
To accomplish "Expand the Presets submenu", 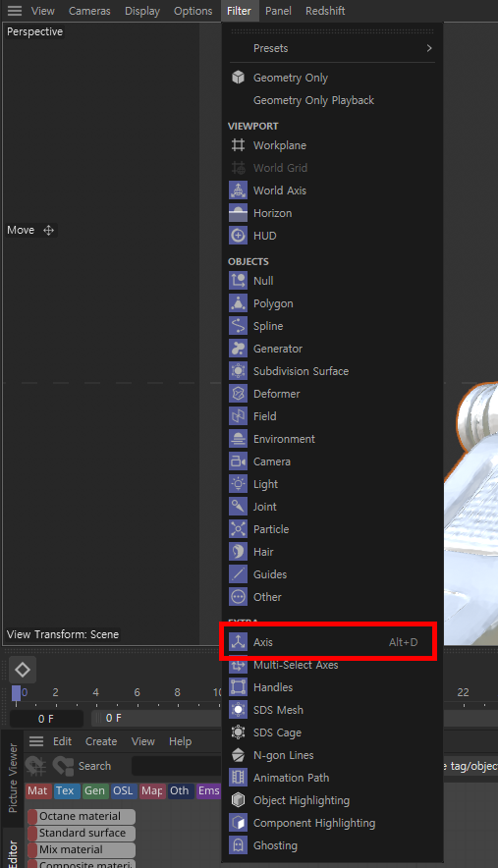I will (332, 48).
